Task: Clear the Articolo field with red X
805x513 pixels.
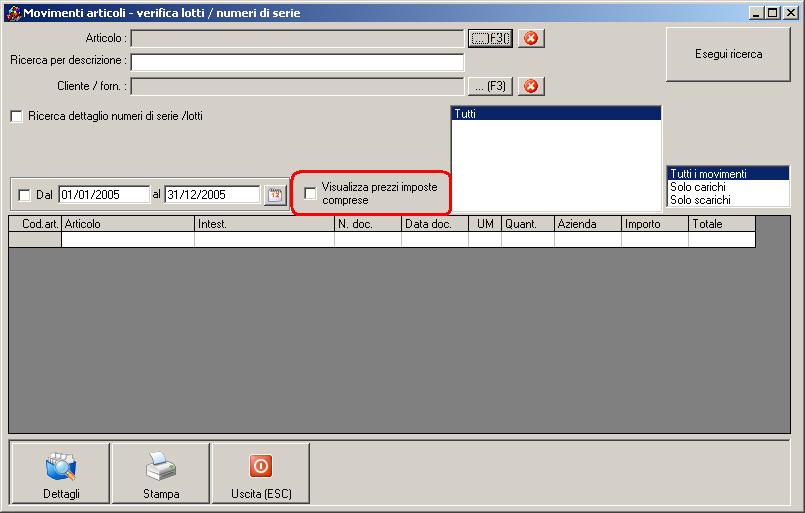Action: point(531,38)
